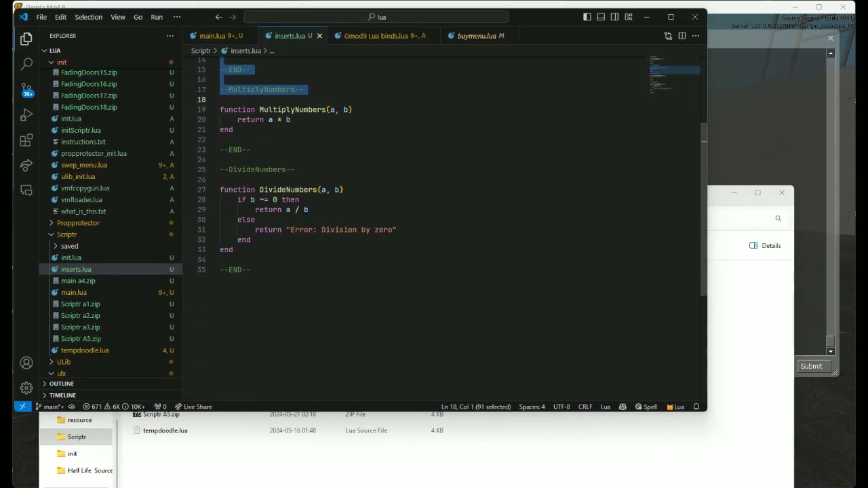Click the editor vertical scrollbar
Viewport: 868px width, 488px height.
(704, 210)
